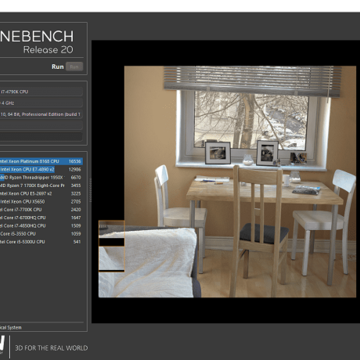Click the legend text ending in 'System'

[x=11, y=328]
